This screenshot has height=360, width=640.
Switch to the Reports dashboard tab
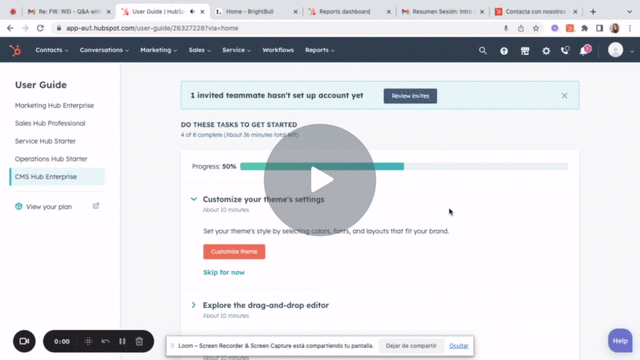[x=349, y=11]
